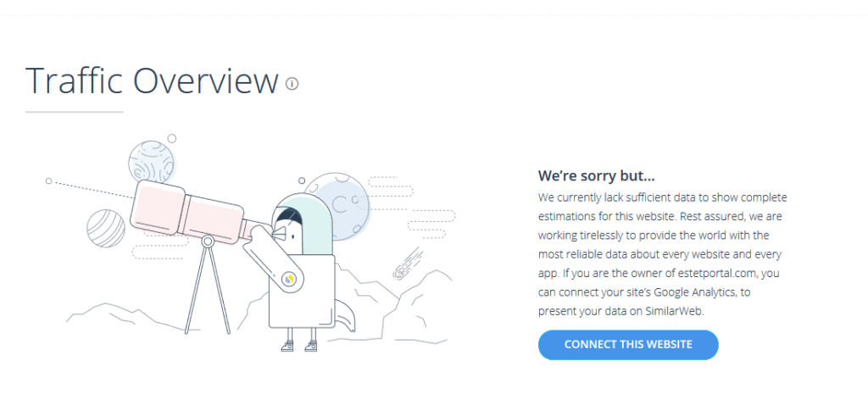Click the striped planet left of the telescope
Image resolution: width=868 pixels, height=405 pixels.
click(105, 229)
